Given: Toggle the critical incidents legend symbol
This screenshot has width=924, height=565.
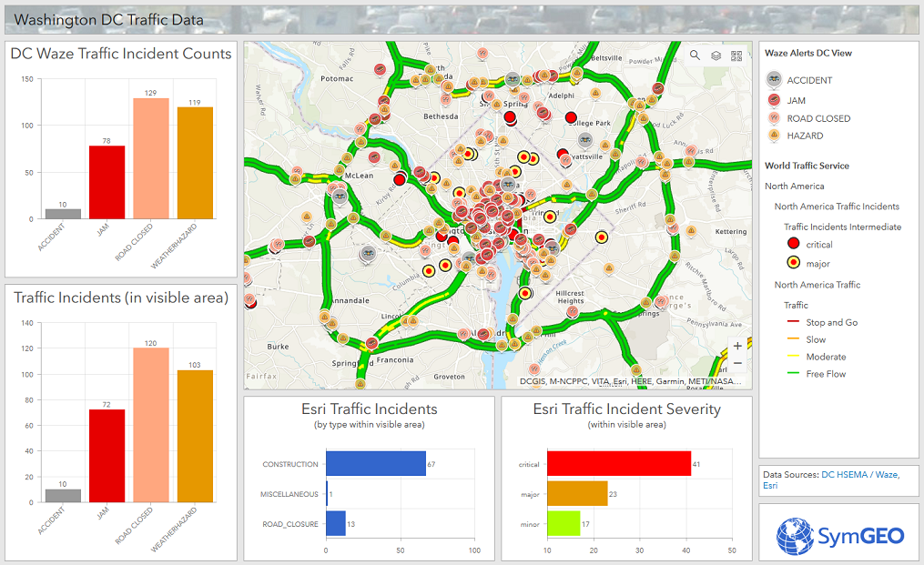Looking at the screenshot, I should [x=792, y=243].
